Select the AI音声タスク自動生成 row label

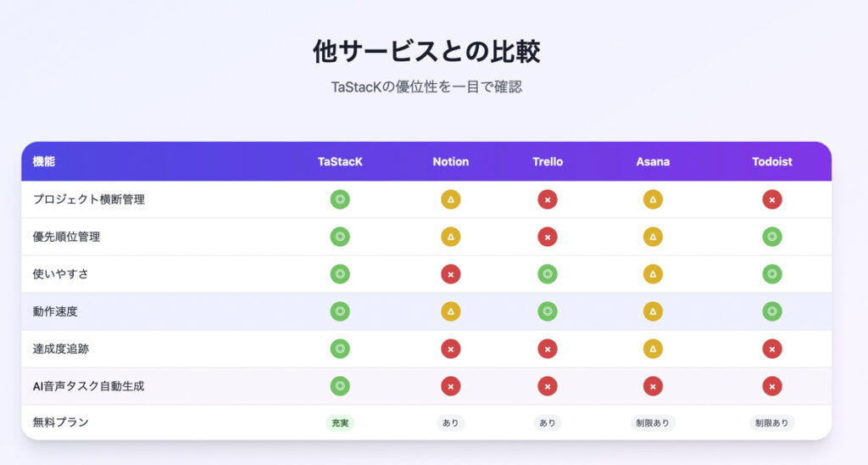click(x=88, y=386)
